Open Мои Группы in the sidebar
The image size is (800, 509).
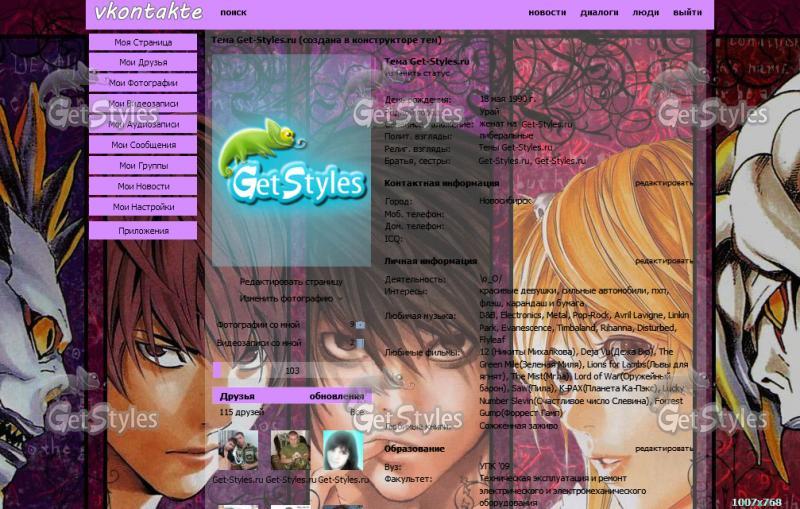click(x=143, y=166)
